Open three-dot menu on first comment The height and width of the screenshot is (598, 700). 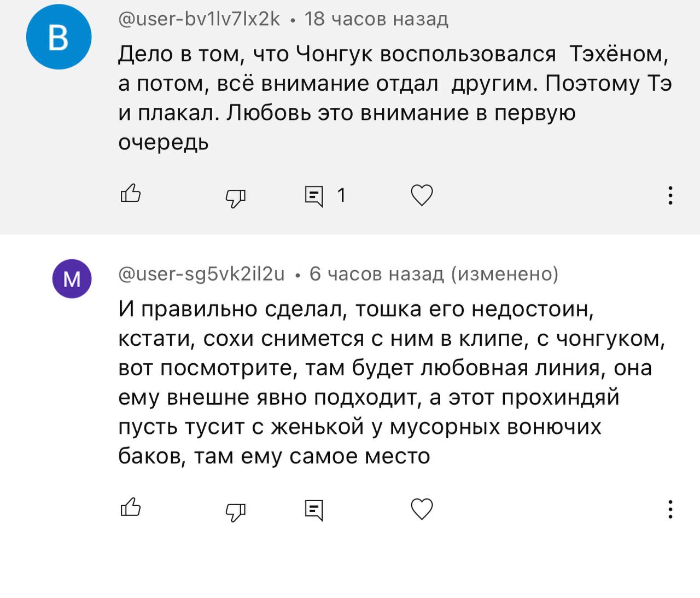pyautogui.click(x=670, y=195)
